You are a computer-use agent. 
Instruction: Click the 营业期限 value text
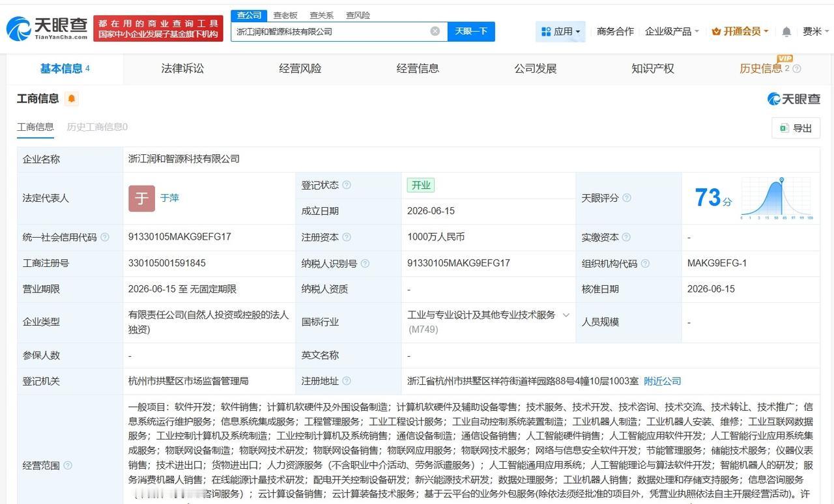(182, 289)
